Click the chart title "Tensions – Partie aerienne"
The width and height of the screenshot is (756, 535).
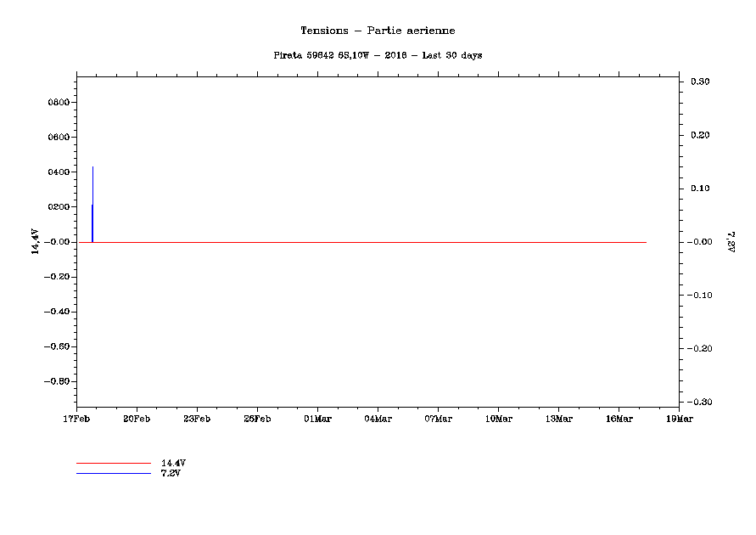point(378,31)
